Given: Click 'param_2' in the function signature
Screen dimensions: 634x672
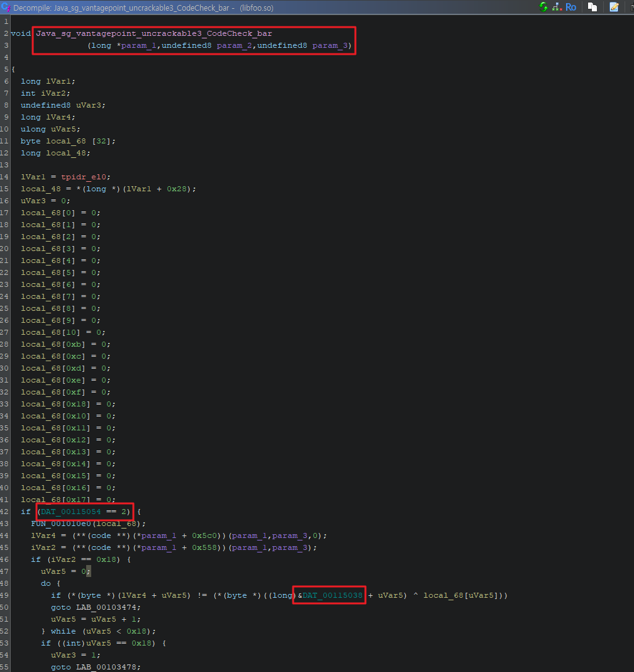Looking at the screenshot, I should [234, 45].
